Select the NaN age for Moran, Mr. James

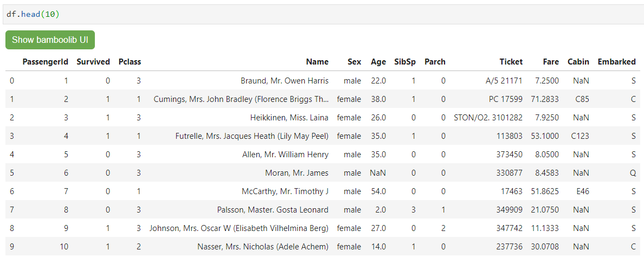(378, 173)
